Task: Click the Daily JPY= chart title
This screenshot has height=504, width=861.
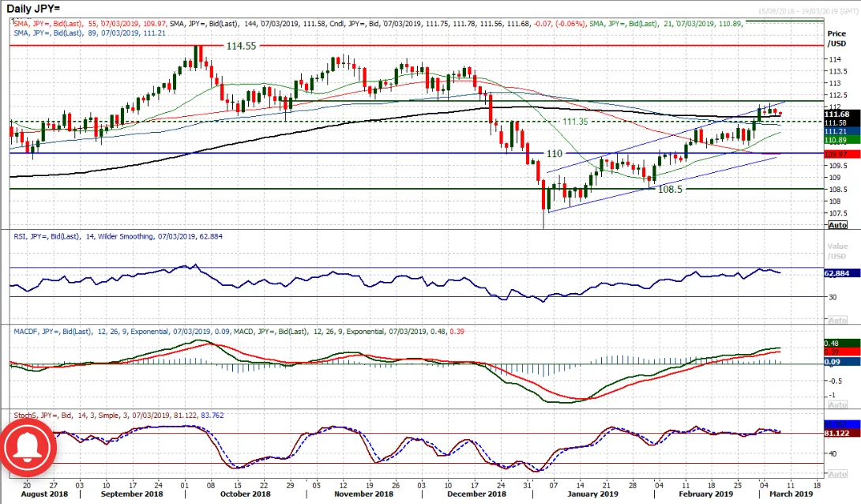Action: 33,9
